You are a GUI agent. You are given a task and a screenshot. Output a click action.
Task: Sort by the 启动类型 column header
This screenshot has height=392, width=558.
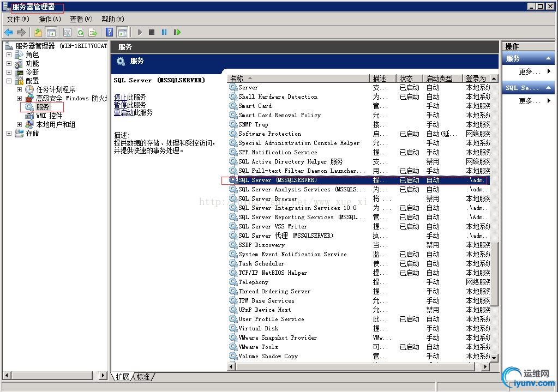[443, 79]
